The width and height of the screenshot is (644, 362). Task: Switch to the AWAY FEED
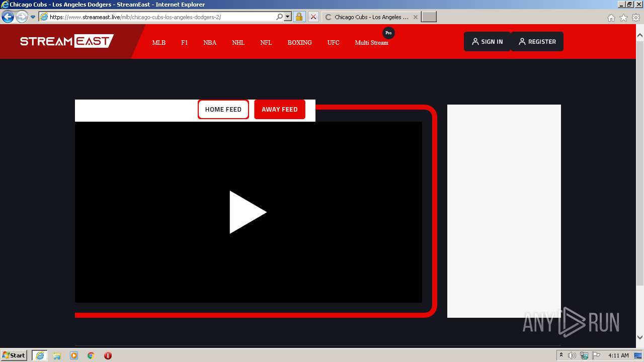point(280,110)
